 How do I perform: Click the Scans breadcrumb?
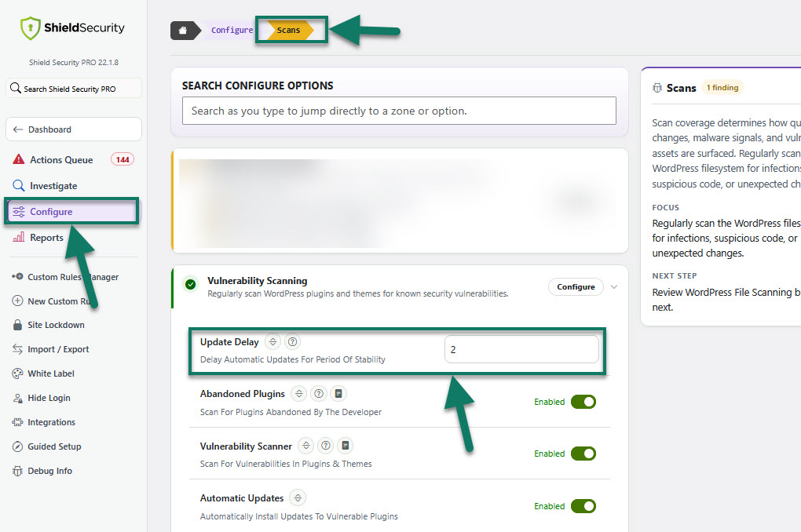pos(288,30)
